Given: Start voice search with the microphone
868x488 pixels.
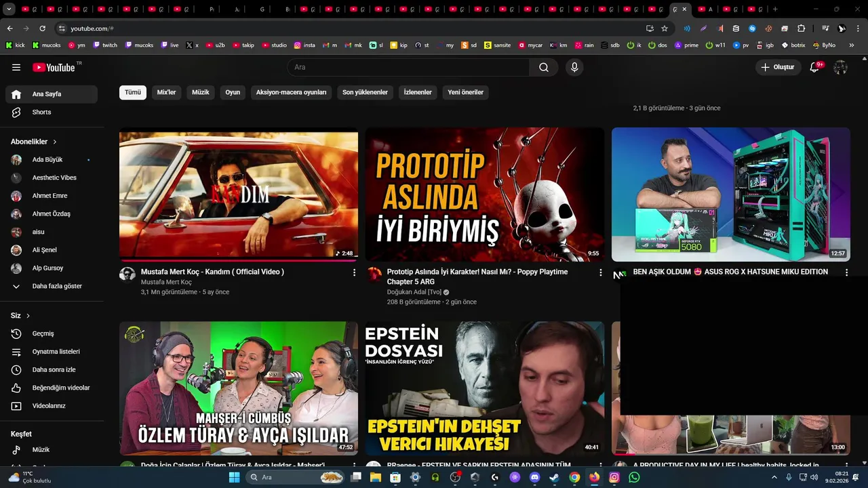Looking at the screenshot, I should point(574,67).
